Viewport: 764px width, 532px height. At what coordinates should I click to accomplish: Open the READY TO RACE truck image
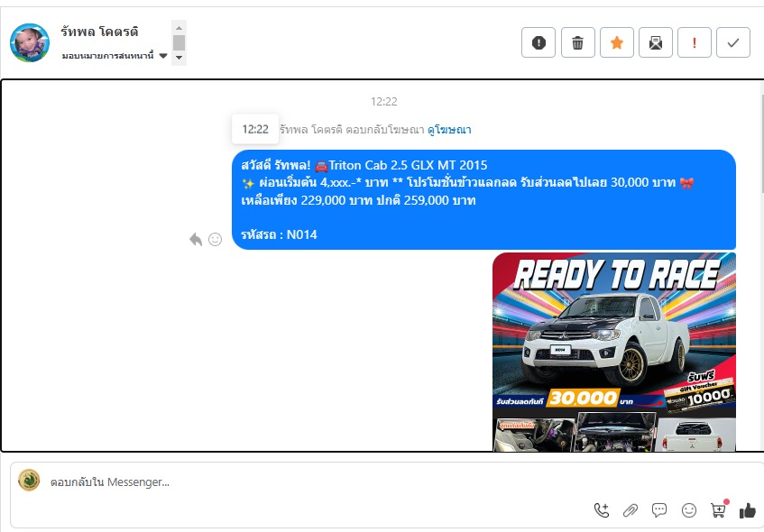point(614,352)
